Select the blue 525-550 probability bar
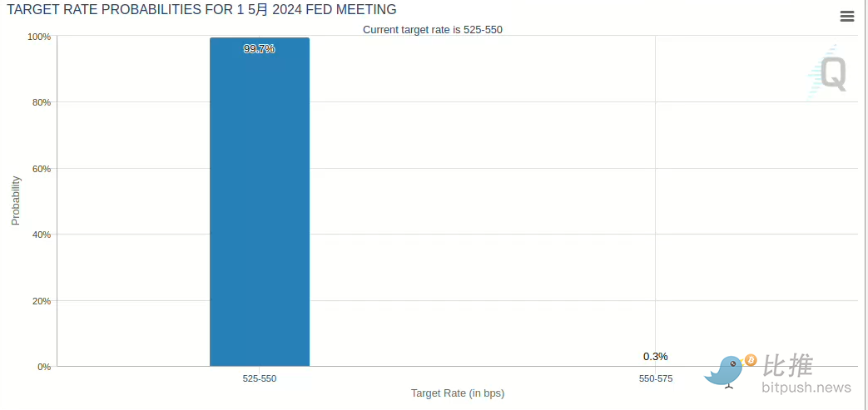Viewport: 868px width, 410px height. [260, 208]
